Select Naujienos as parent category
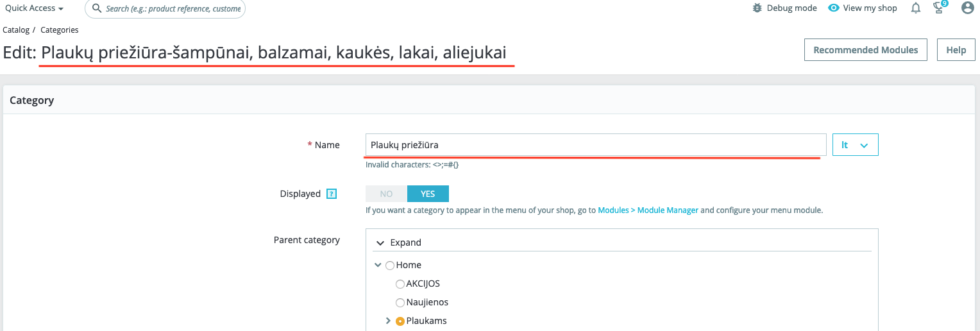 tap(400, 302)
